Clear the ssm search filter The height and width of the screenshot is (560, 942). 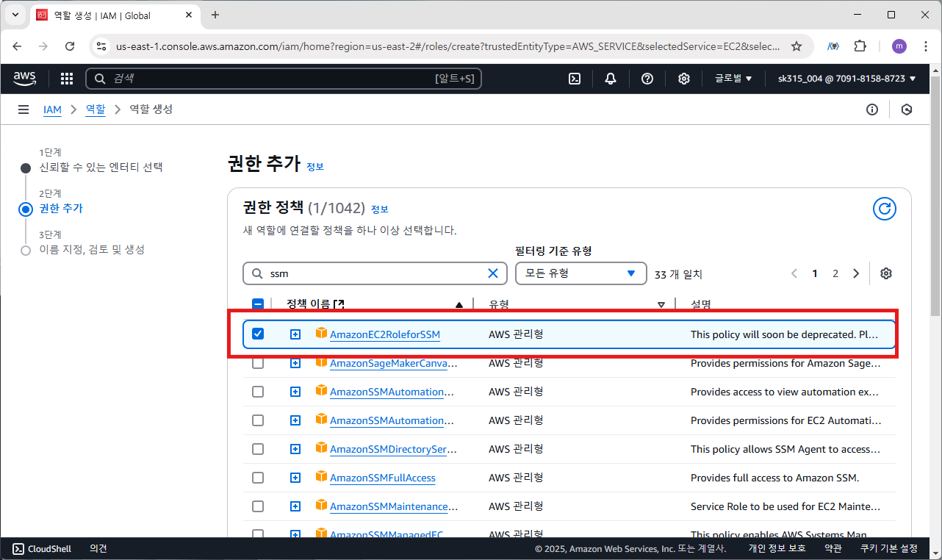[493, 273]
